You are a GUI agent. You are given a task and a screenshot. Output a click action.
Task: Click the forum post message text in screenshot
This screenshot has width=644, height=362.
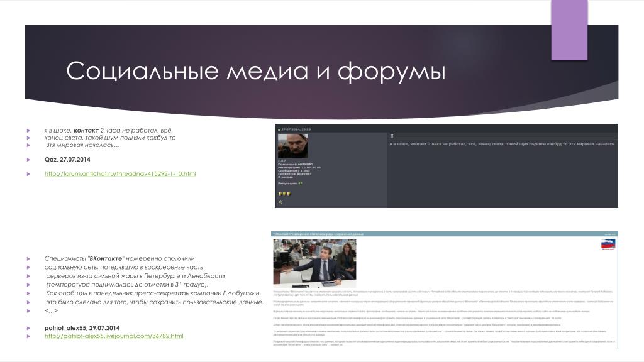[x=501, y=144]
